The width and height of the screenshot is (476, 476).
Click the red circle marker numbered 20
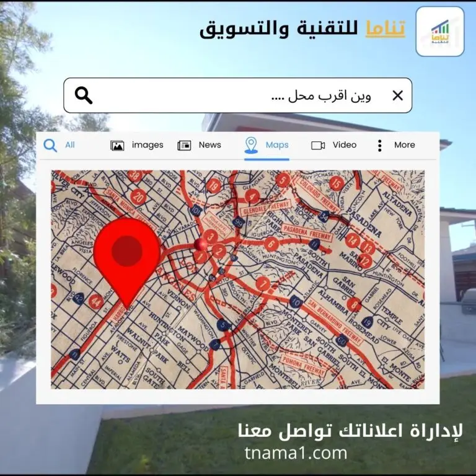[139, 196]
